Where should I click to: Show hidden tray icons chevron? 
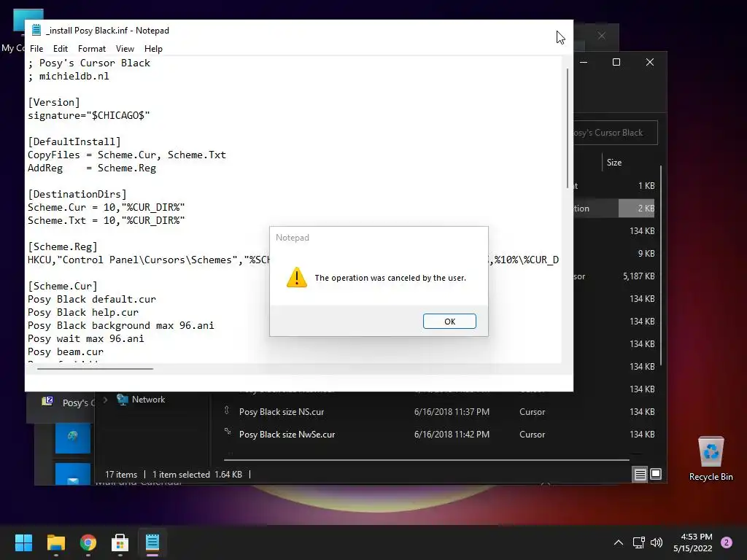coord(619,542)
